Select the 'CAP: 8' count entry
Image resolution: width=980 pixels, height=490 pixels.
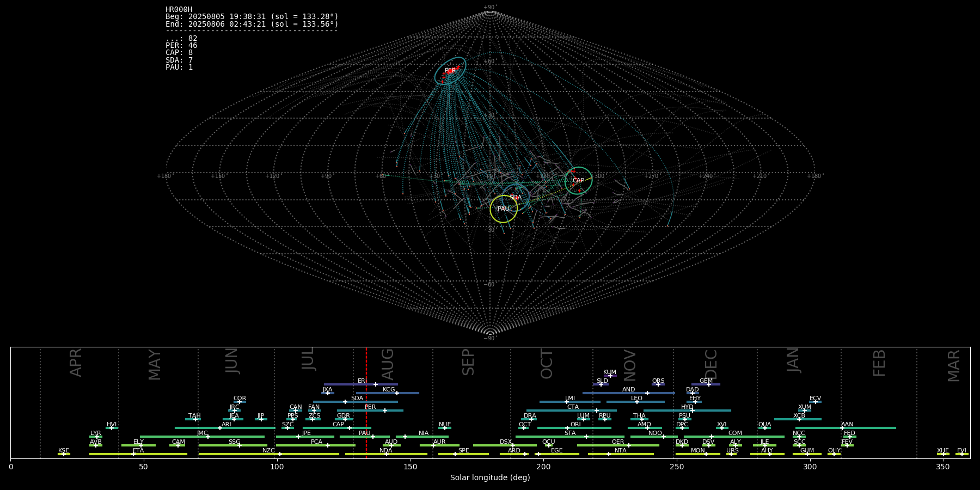coord(179,53)
